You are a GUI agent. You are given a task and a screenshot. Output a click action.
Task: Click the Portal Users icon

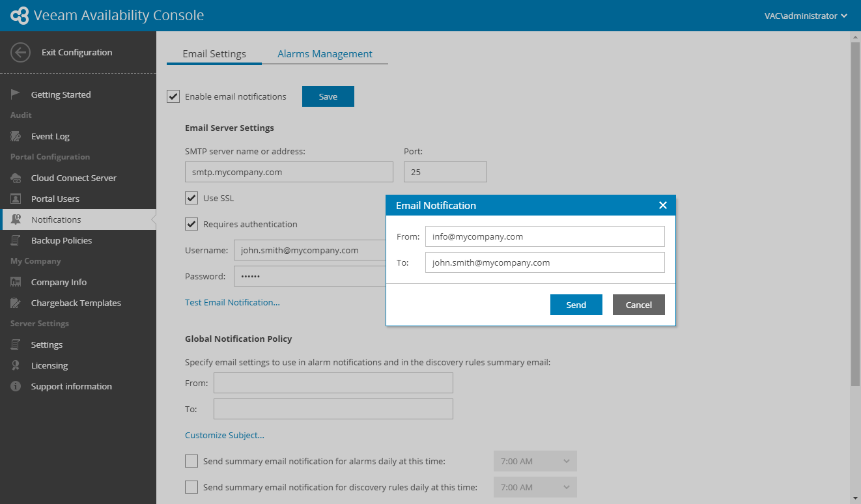[x=16, y=199]
